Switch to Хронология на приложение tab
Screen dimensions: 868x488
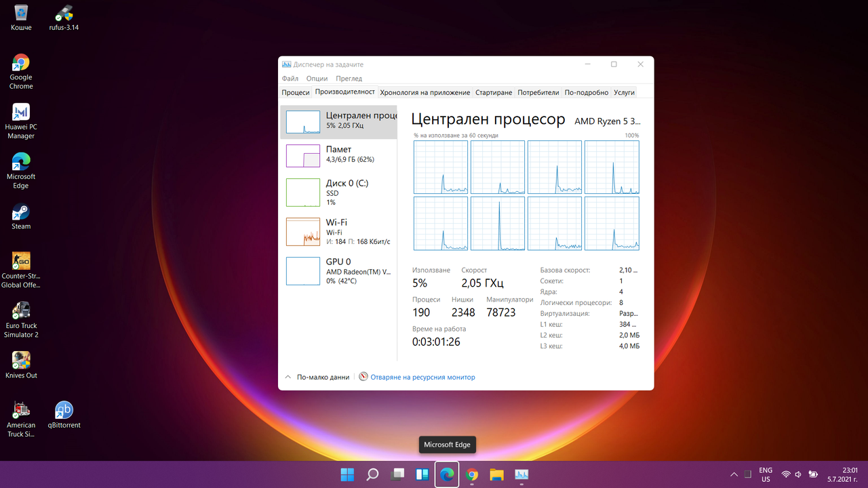coord(425,92)
